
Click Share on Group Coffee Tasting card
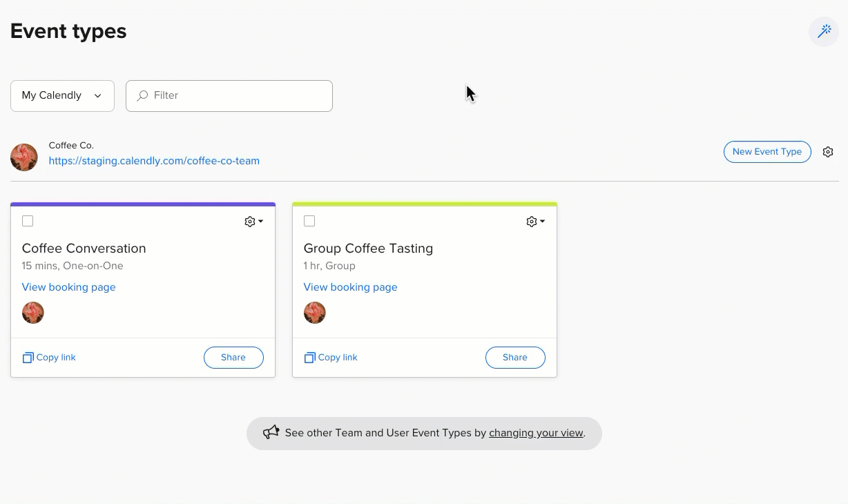pos(515,358)
